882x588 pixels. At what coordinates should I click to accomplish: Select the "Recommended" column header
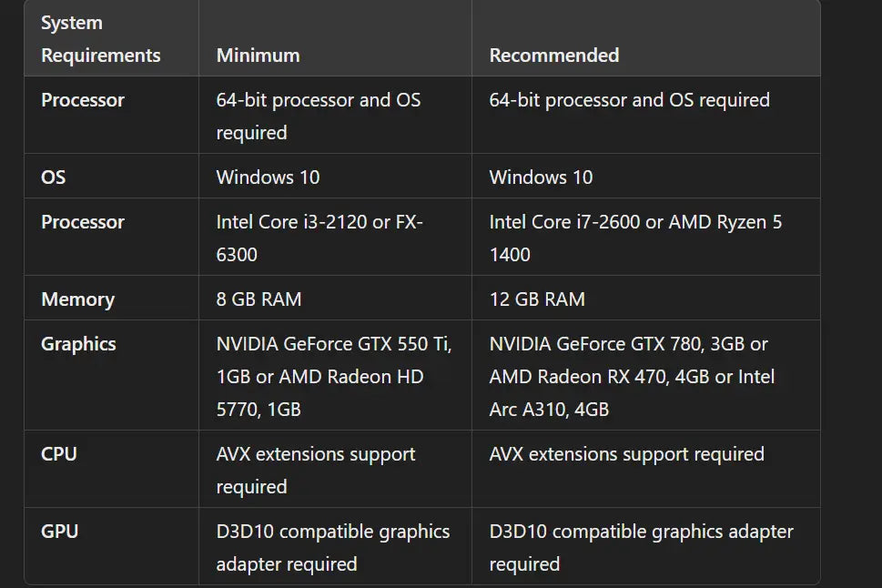pos(553,56)
